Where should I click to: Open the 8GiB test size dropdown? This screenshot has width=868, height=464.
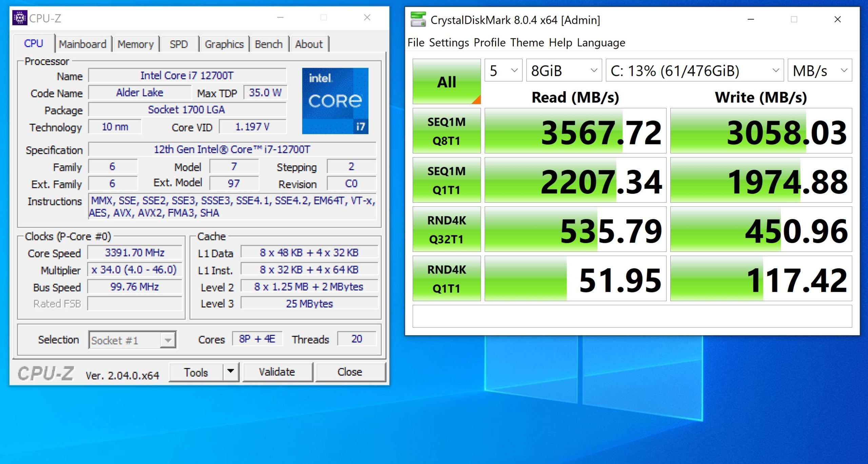pyautogui.click(x=564, y=70)
